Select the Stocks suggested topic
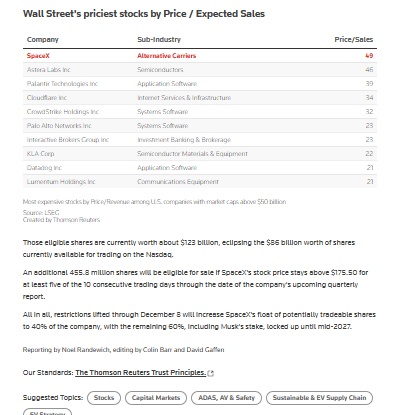This screenshot has width=410, height=415. click(104, 398)
